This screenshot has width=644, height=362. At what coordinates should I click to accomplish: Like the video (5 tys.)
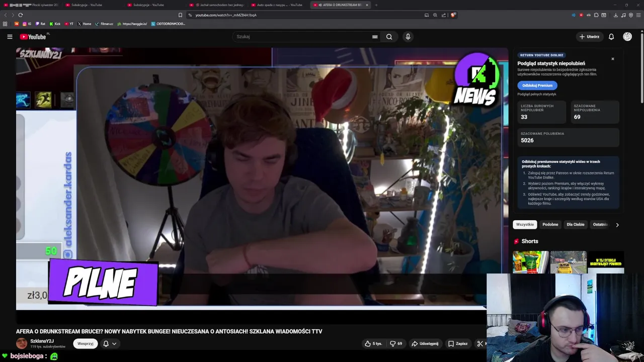point(373,343)
